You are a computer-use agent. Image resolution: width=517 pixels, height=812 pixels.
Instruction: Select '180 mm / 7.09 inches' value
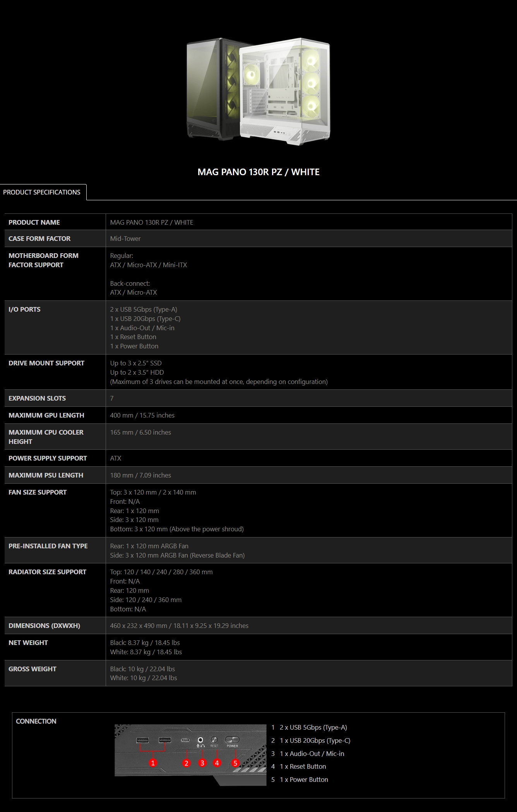tap(140, 475)
